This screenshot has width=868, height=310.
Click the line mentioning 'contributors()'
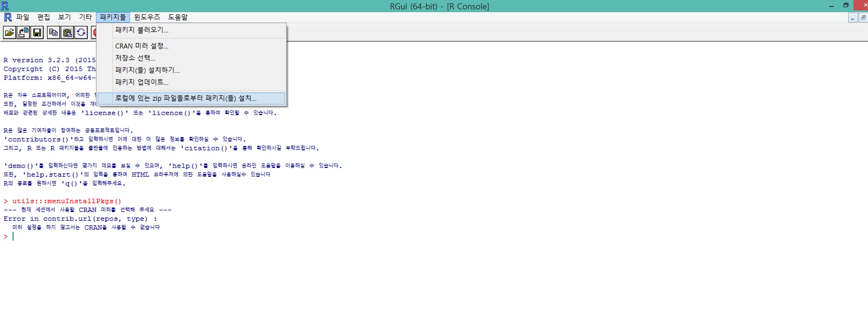tap(125, 139)
